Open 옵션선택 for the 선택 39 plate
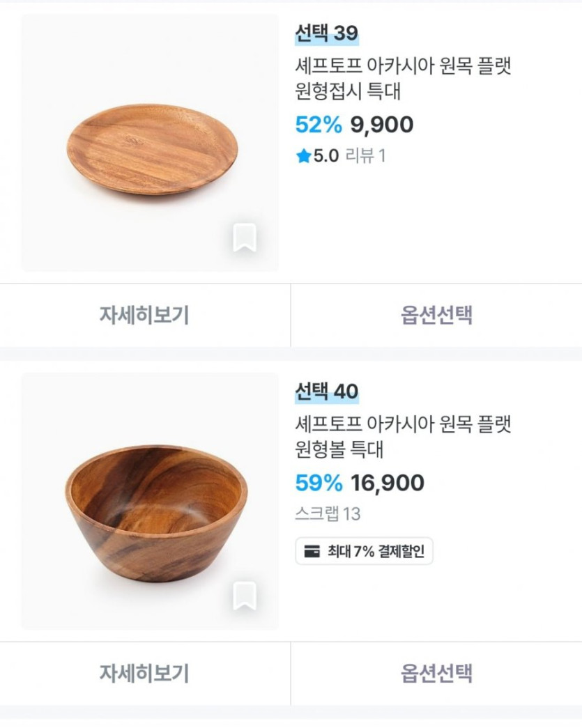 (x=436, y=316)
